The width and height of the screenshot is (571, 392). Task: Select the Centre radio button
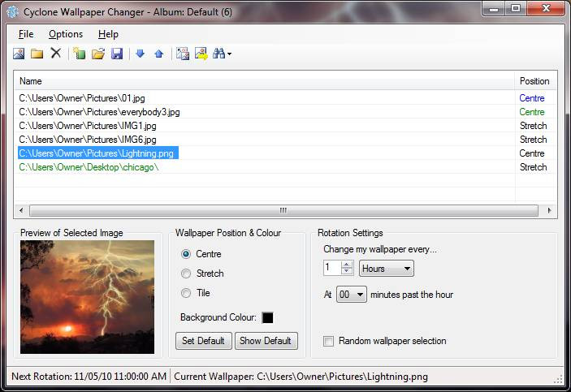[186, 254]
